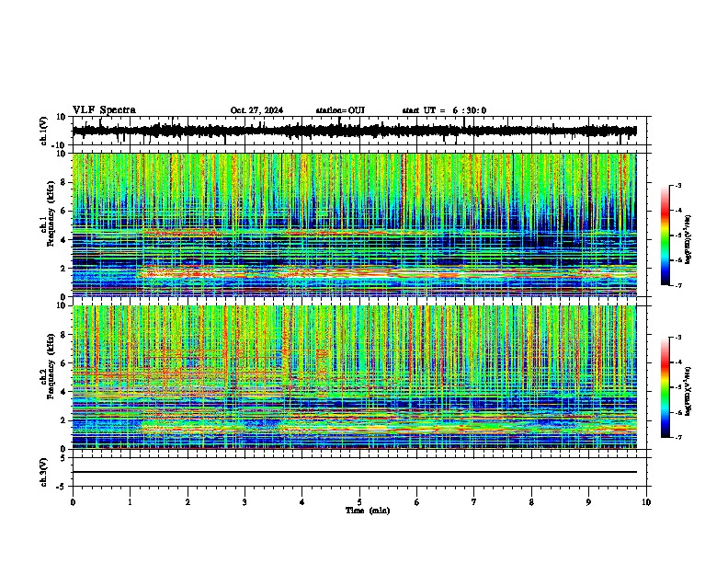Click the "9" tick on the time axis

tap(588, 502)
